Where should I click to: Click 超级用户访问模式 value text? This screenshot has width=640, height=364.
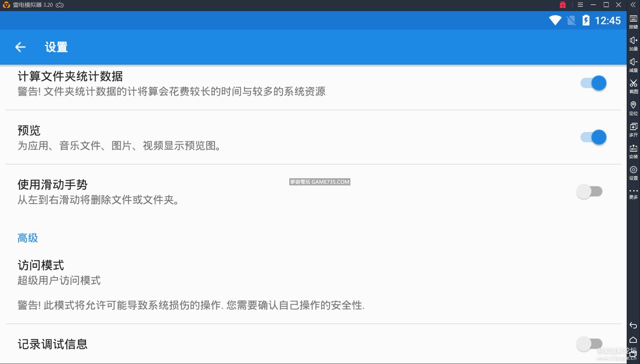tap(59, 280)
